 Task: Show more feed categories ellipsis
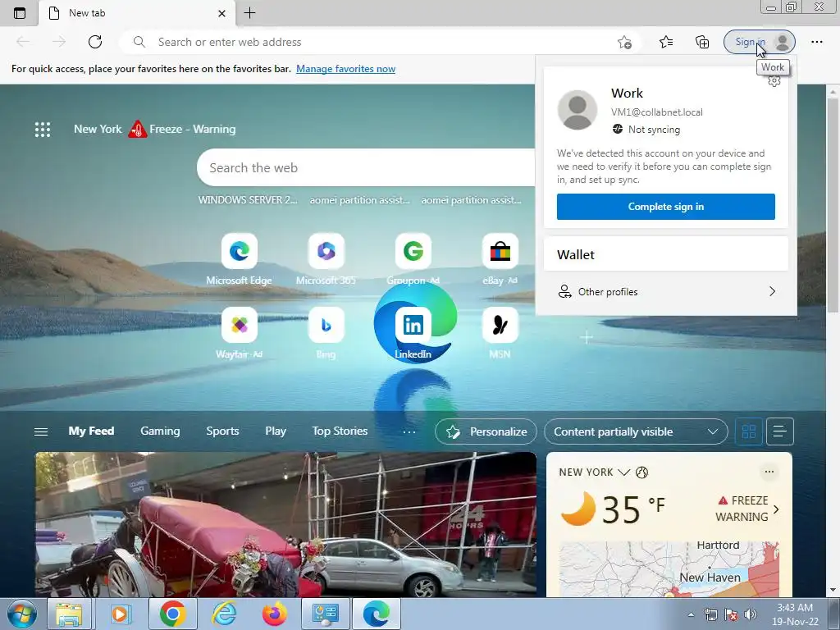click(x=409, y=431)
